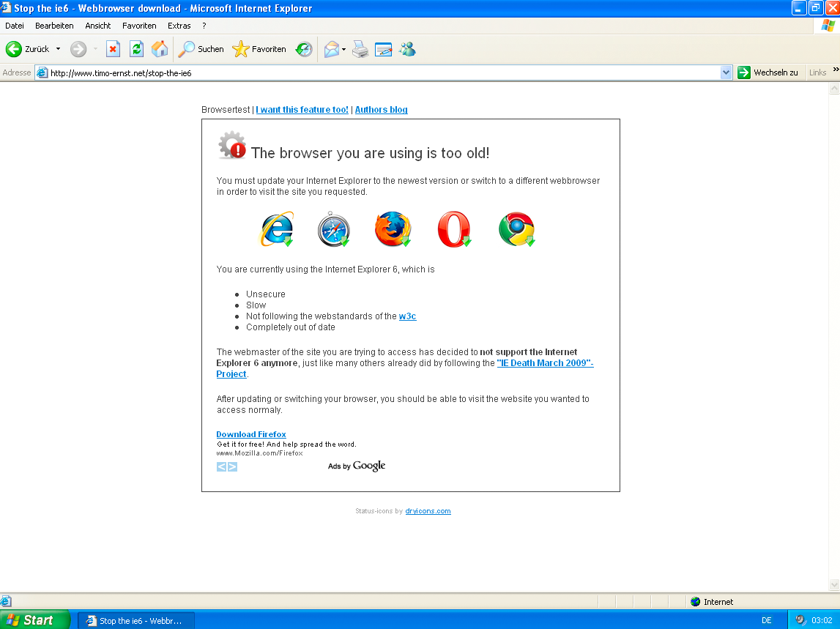The height and width of the screenshot is (629, 840).
Task: Select the Stop the ie6 taskbar item
Action: 136,620
